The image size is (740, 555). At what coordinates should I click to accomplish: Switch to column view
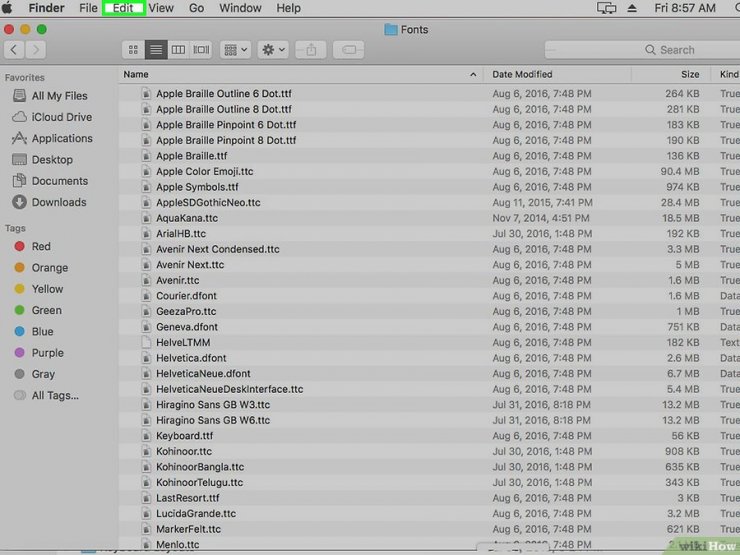point(178,50)
